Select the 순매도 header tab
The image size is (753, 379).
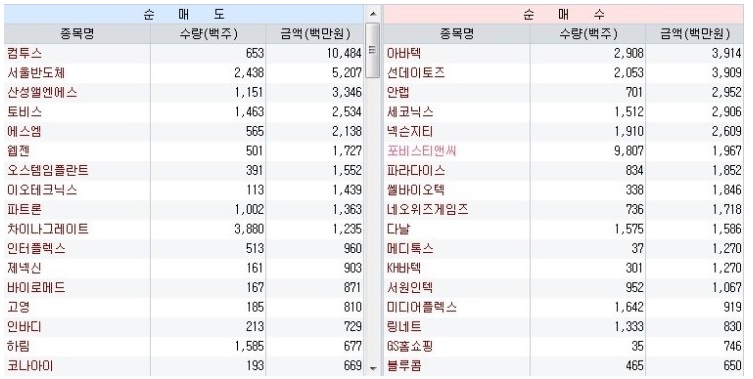point(184,14)
